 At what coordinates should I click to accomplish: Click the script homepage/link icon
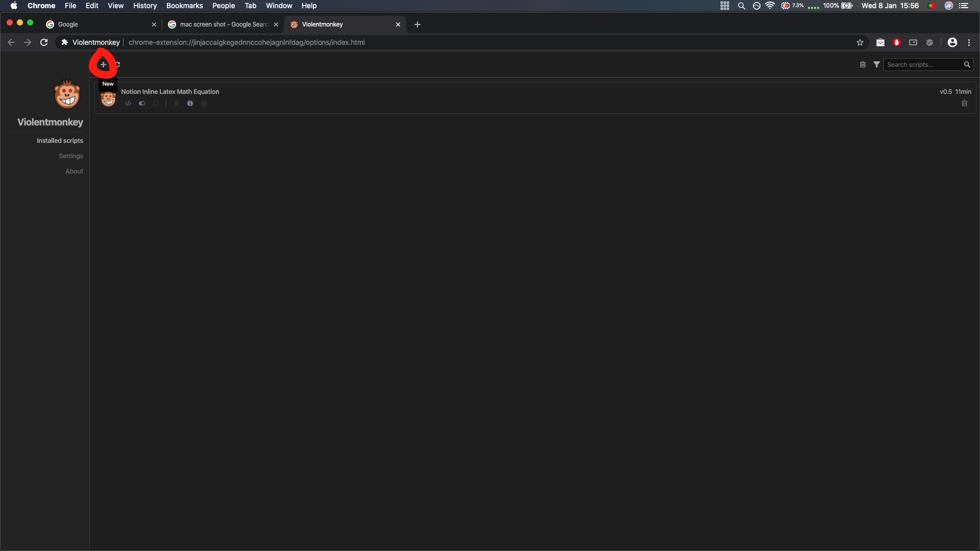click(x=176, y=103)
